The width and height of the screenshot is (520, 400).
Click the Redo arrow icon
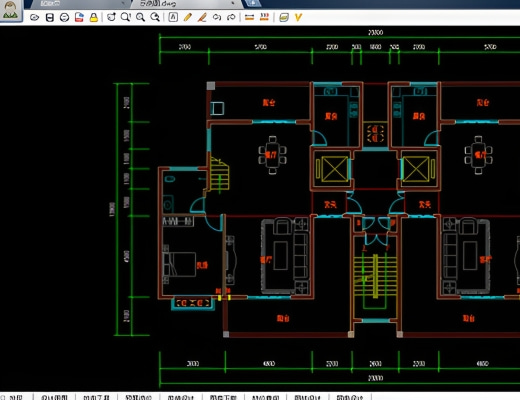click(x=231, y=17)
